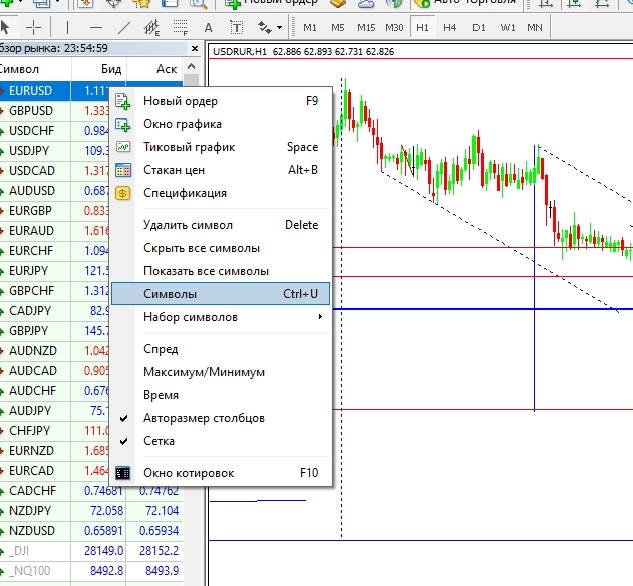Image resolution: width=633 pixels, height=586 pixels.
Task: Uncheck the Сетка grid option
Action: [x=220, y=441]
